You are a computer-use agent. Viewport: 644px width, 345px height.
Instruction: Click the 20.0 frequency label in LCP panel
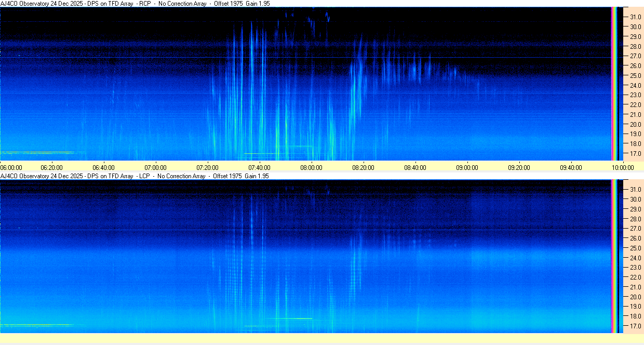pos(635,297)
